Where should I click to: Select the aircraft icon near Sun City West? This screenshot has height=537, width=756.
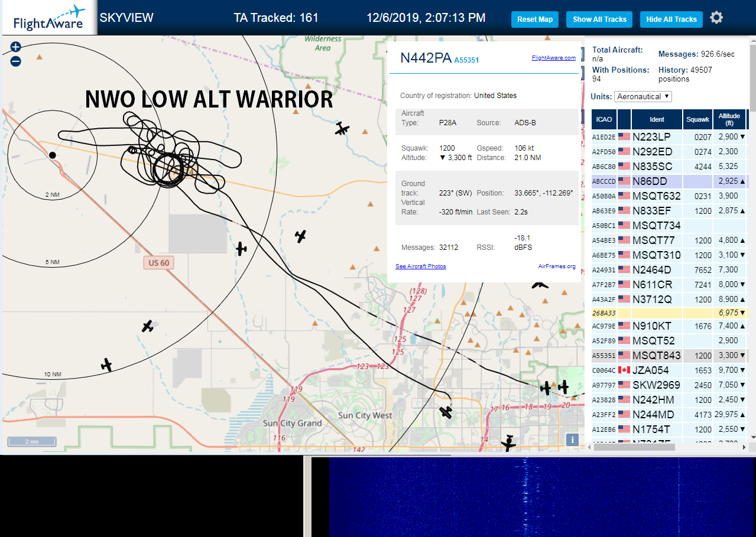click(446, 412)
